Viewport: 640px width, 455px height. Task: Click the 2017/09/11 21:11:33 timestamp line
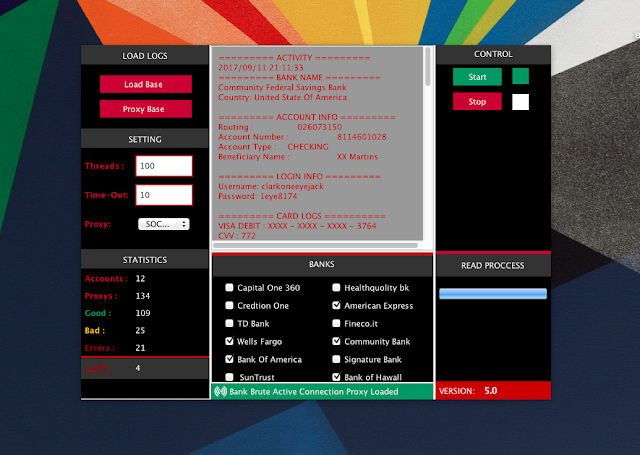click(261, 68)
